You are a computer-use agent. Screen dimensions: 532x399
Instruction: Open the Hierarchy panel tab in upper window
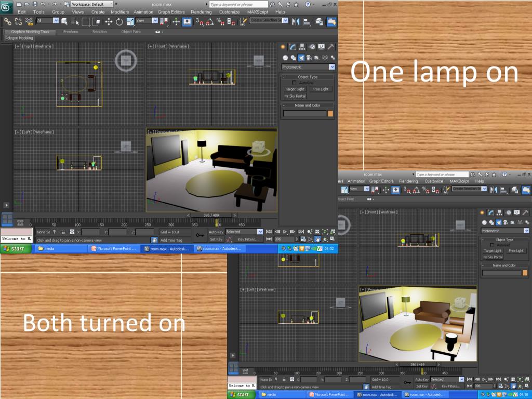[302, 47]
